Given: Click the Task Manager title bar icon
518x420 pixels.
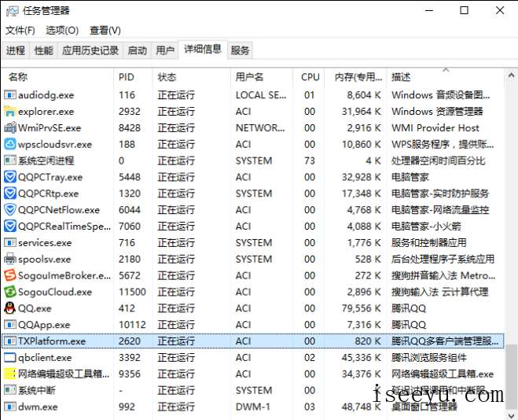Looking at the screenshot, I should tap(12, 11).
